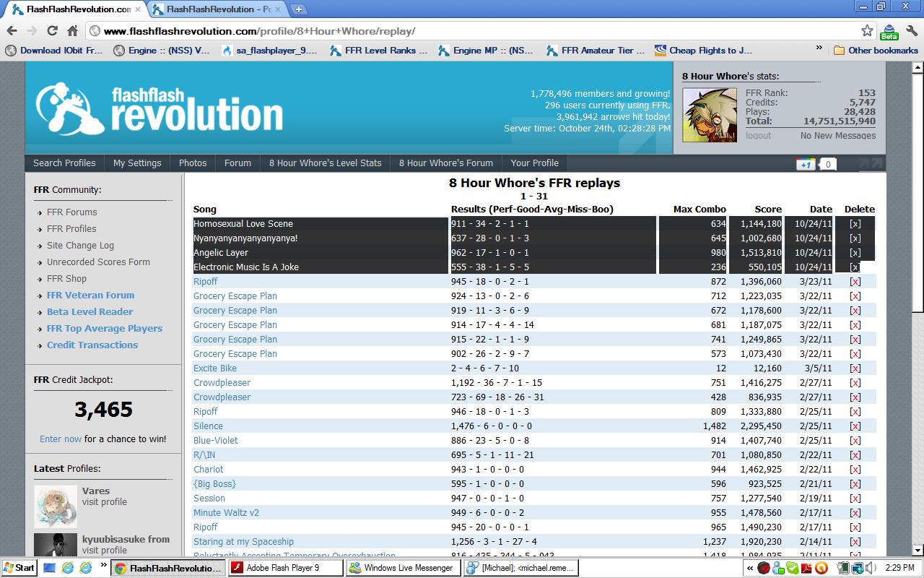Viewport: 924px width, 578px height.
Task: Open the Minute Waltz v2 replay
Action: pos(226,513)
